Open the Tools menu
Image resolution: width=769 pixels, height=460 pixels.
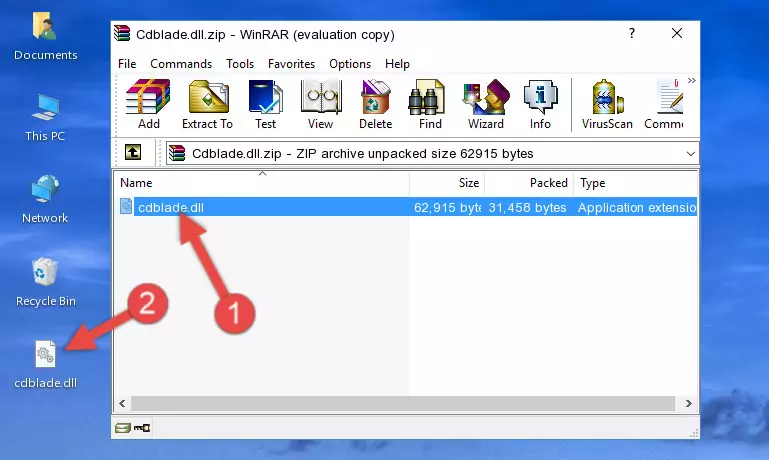[x=240, y=64]
